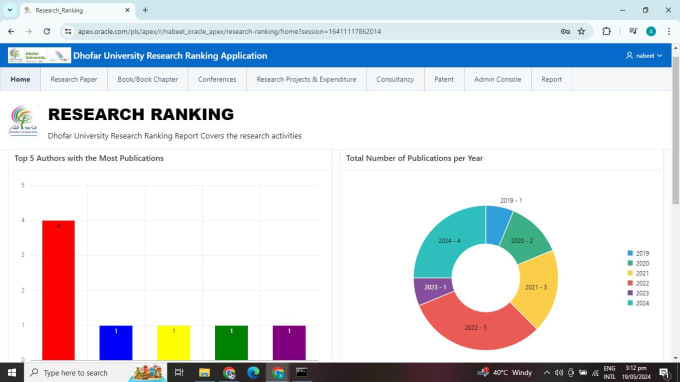
Task: Open the browser extensions puzzle icon
Action: pos(606,31)
